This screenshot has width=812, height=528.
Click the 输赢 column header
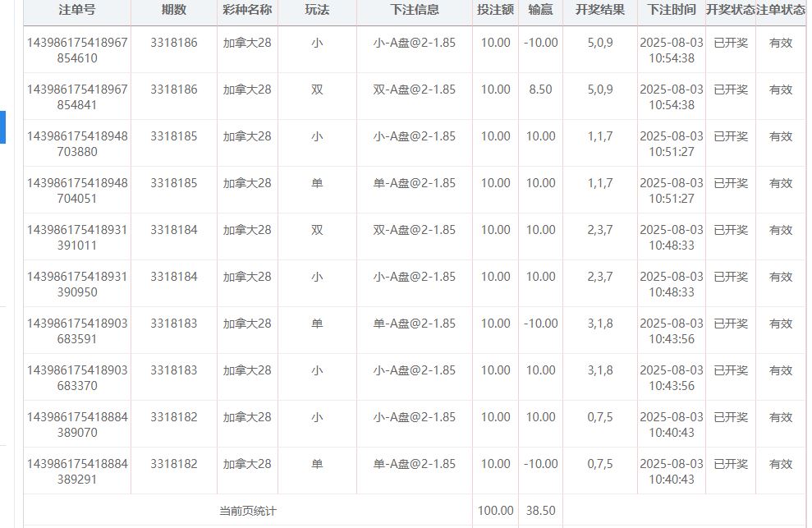[540, 10]
